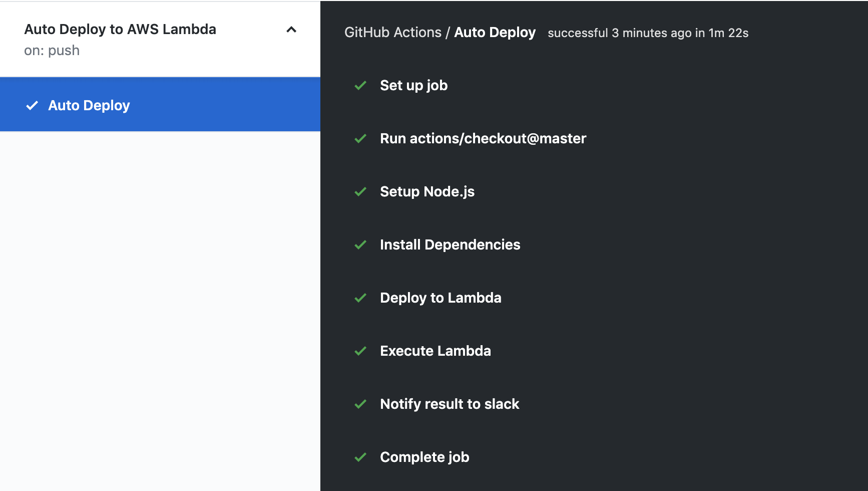Click the checkmark icon next to Run actions/checkout@master
This screenshot has height=491, width=868.
360,139
